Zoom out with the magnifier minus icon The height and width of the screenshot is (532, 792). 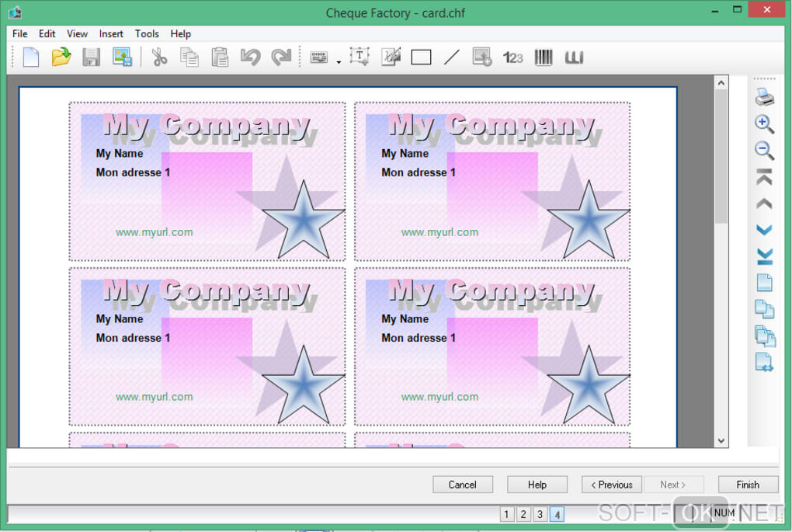click(764, 150)
